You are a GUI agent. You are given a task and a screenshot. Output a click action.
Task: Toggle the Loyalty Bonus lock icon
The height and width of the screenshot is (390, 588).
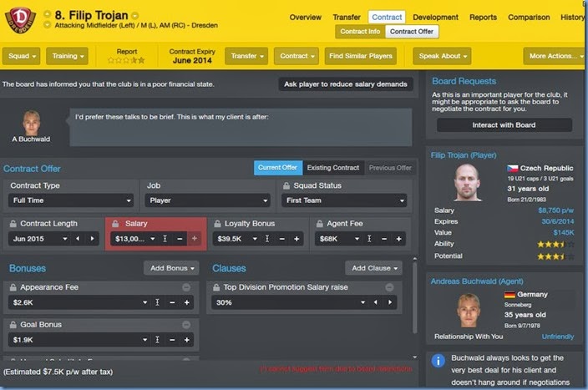pyautogui.click(x=217, y=224)
